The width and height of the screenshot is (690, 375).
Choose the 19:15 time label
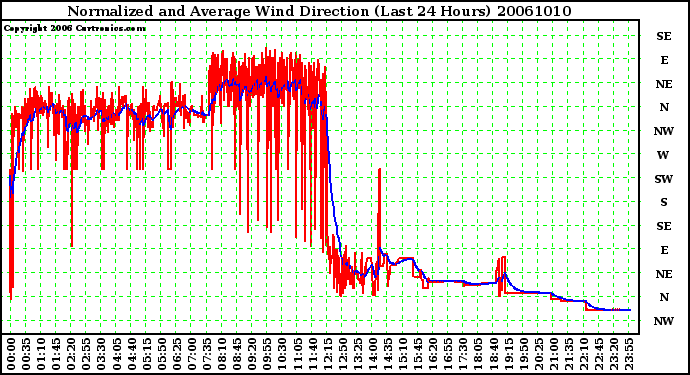(x=509, y=354)
